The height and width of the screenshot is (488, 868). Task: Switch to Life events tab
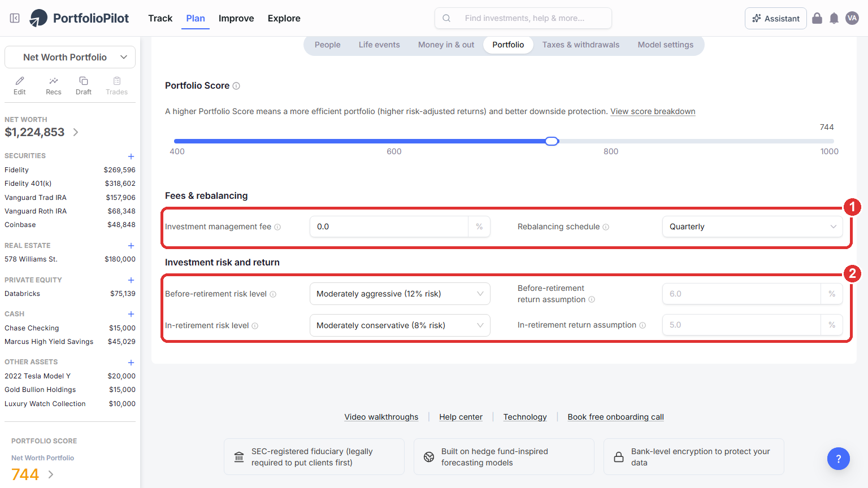(379, 45)
